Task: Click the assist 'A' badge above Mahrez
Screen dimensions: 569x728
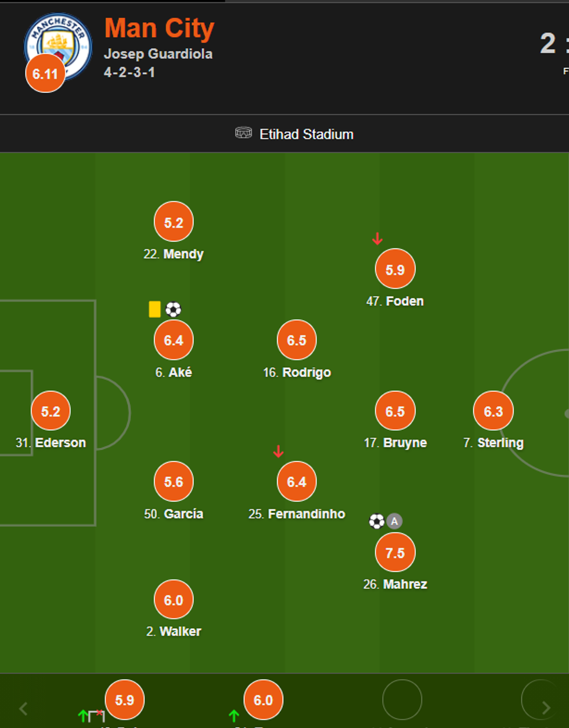Action: 394,521
